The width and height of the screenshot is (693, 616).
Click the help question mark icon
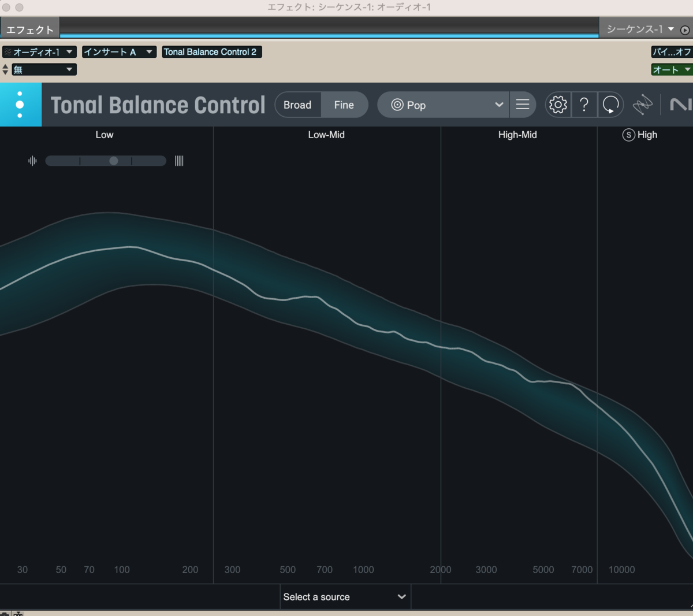point(584,105)
